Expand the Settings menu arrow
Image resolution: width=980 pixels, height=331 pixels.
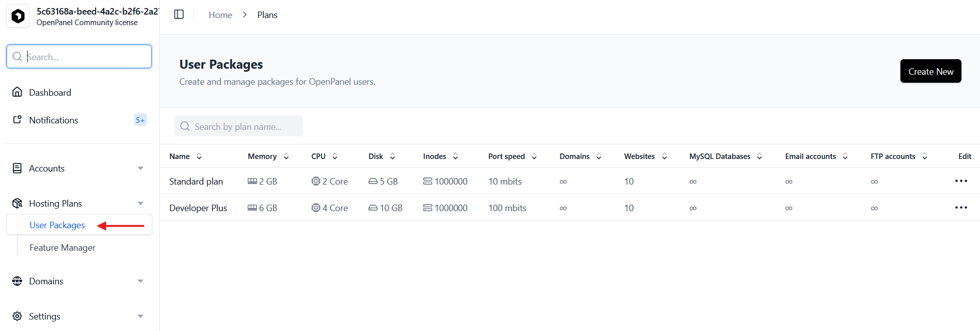pyautogui.click(x=141, y=316)
